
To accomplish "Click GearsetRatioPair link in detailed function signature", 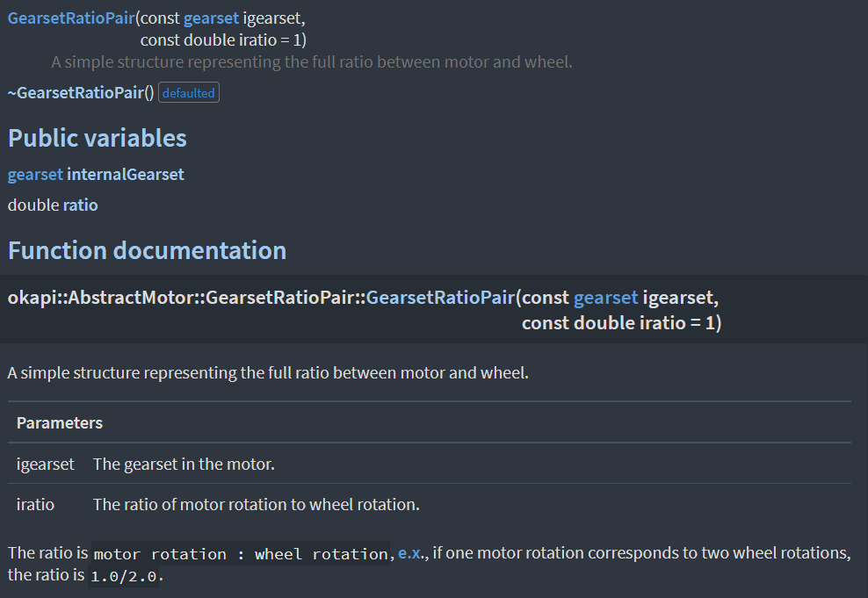I will [x=441, y=298].
